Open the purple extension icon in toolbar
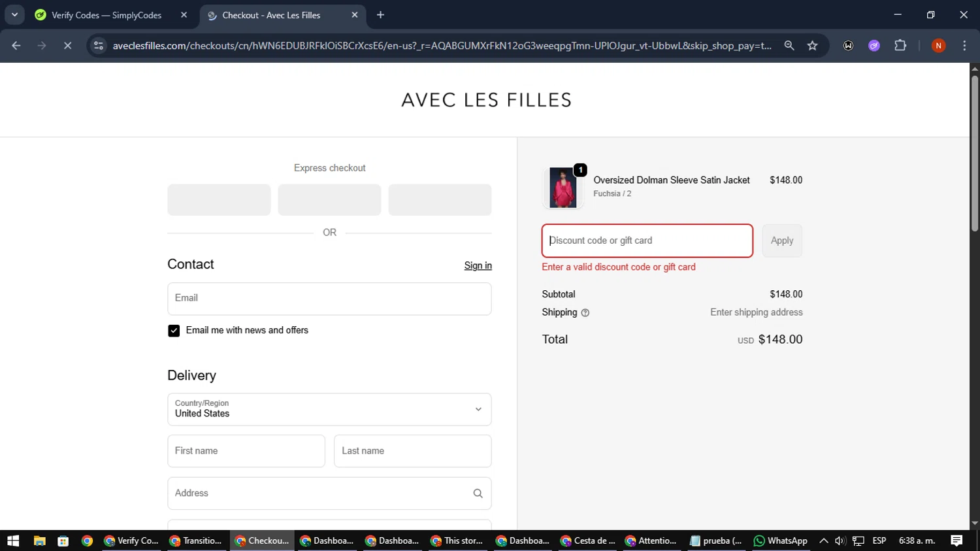 pyautogui.click(x=874, y=46)
